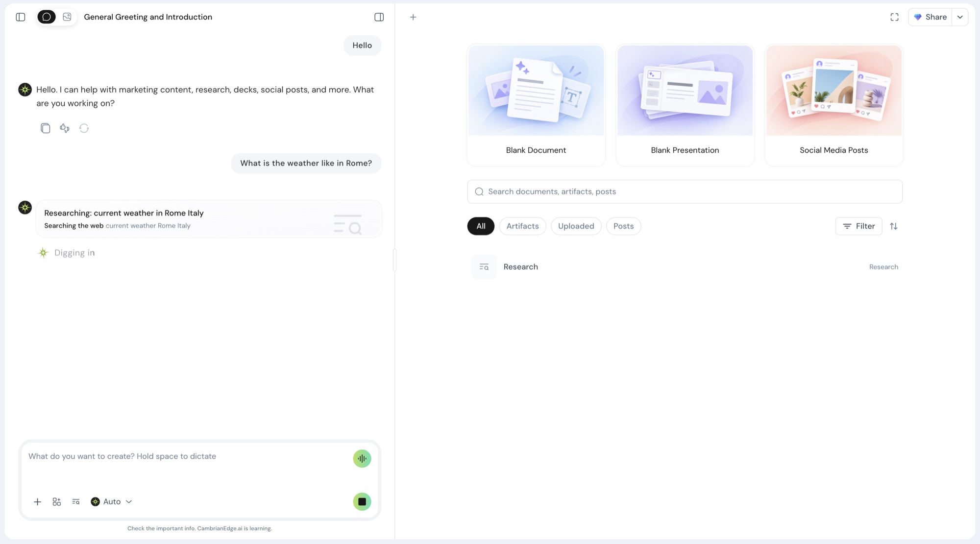980x544 pixels.
Task: Click the panel divider handle
Action: [x=394, y=260]
